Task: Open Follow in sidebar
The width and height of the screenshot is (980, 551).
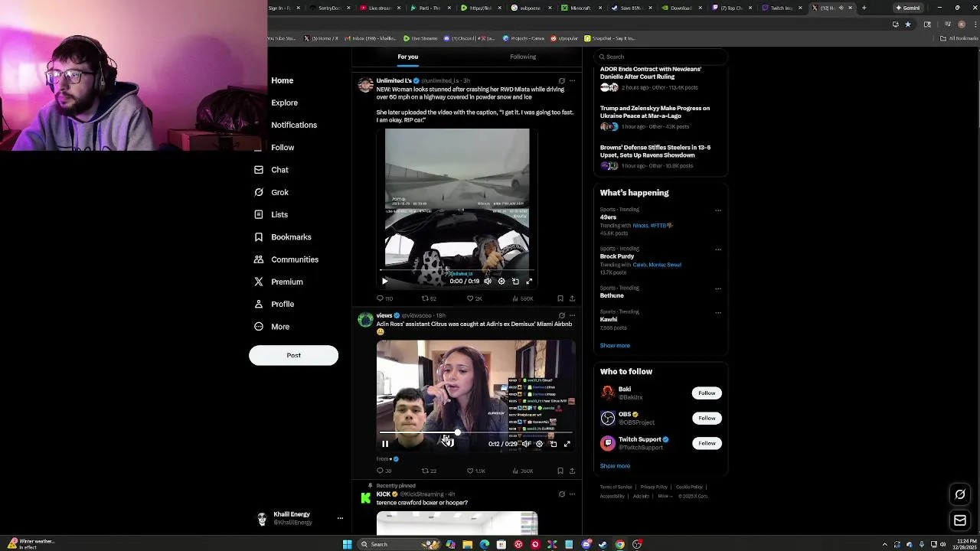Action: pos(283,148)
